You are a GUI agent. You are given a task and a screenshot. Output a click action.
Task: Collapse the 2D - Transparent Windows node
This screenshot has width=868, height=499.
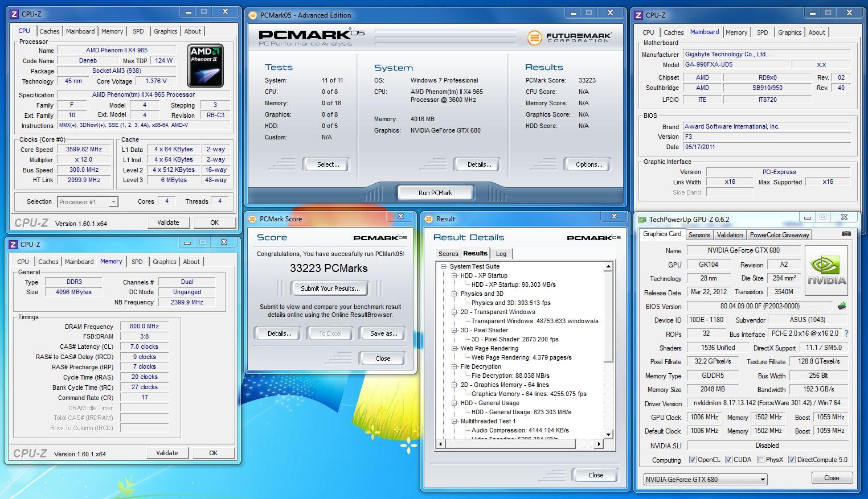(x=455, y=312)
